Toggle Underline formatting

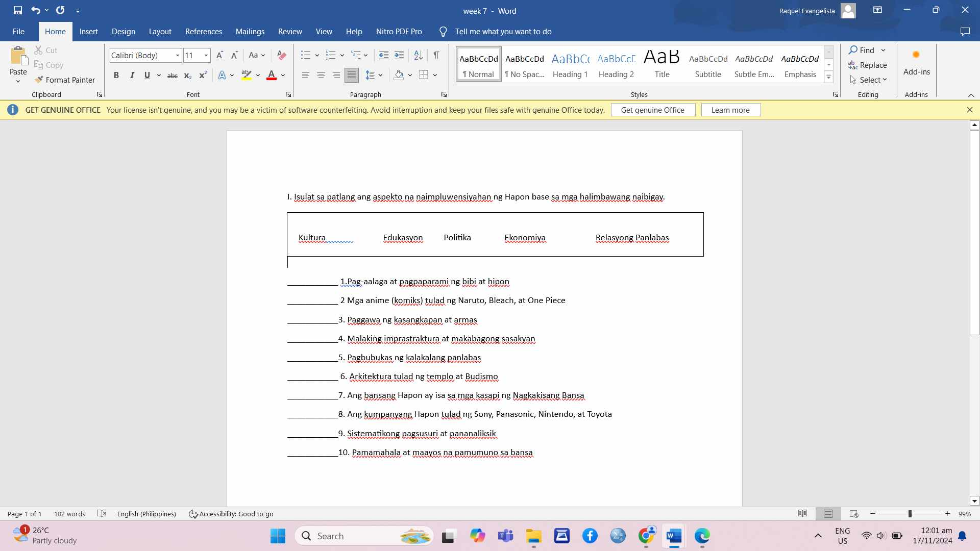[147, 76]
